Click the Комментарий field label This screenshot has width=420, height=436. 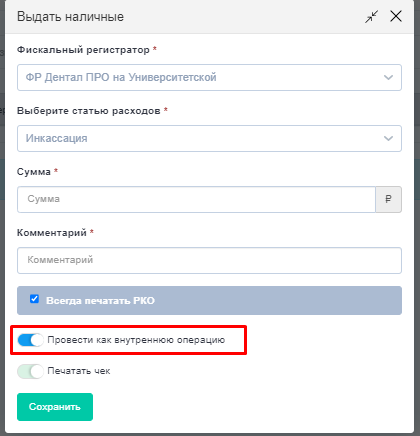tap(52, 233)
